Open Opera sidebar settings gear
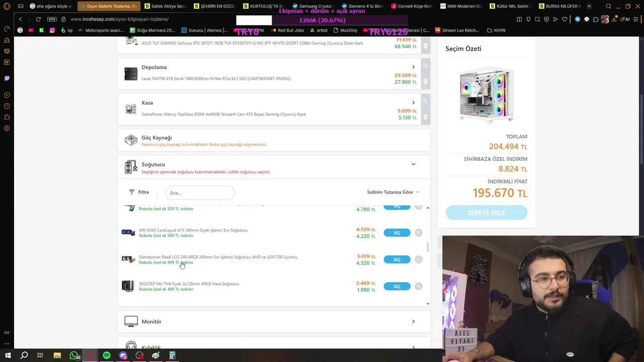The image size is (644, 362). (7, 128)
